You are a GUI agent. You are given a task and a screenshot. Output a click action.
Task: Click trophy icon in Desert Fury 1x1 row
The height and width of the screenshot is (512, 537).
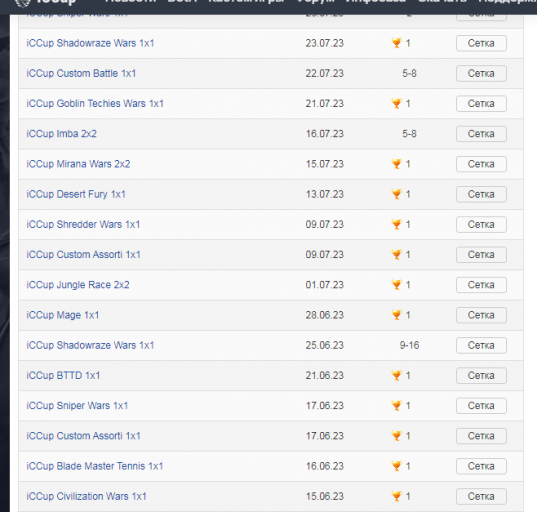point(396,194)
